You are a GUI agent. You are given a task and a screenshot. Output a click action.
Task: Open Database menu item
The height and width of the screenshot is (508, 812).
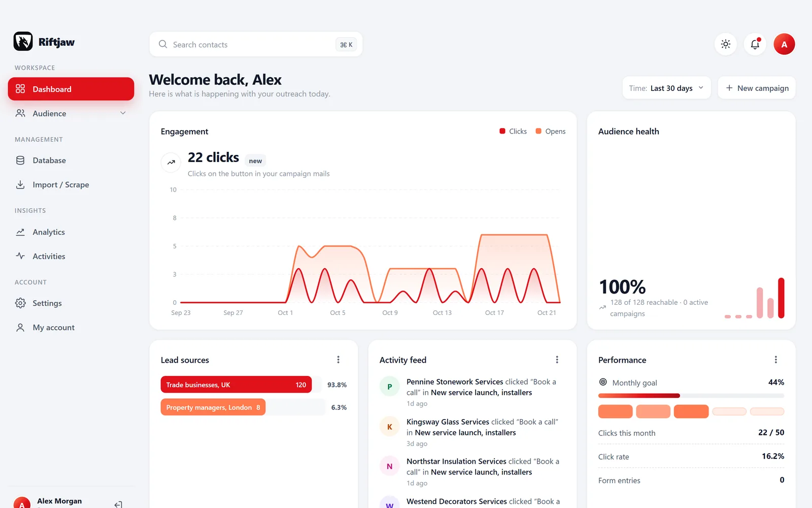(71, 161)
